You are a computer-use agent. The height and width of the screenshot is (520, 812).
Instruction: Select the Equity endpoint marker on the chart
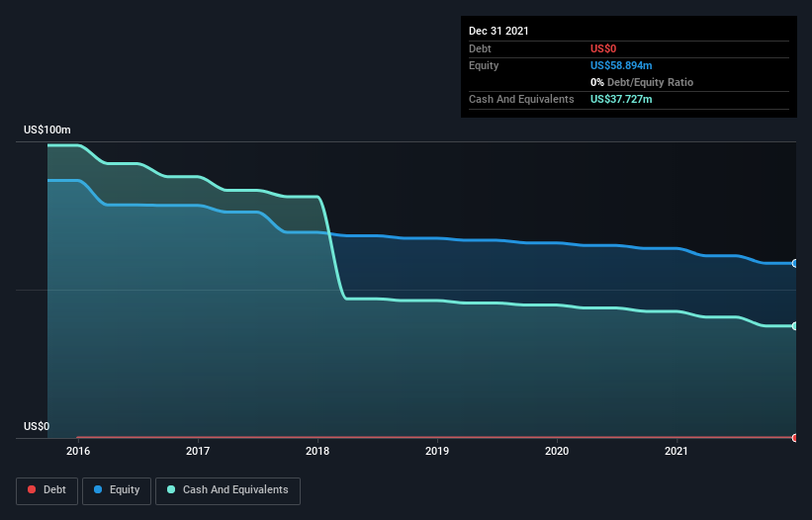[x=795, y=263]
